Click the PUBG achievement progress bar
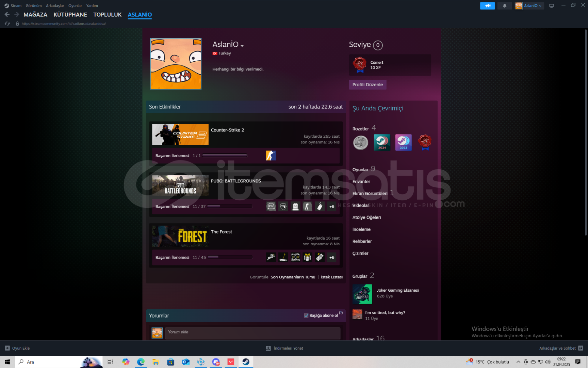588x368 pixels. (230, 206)
